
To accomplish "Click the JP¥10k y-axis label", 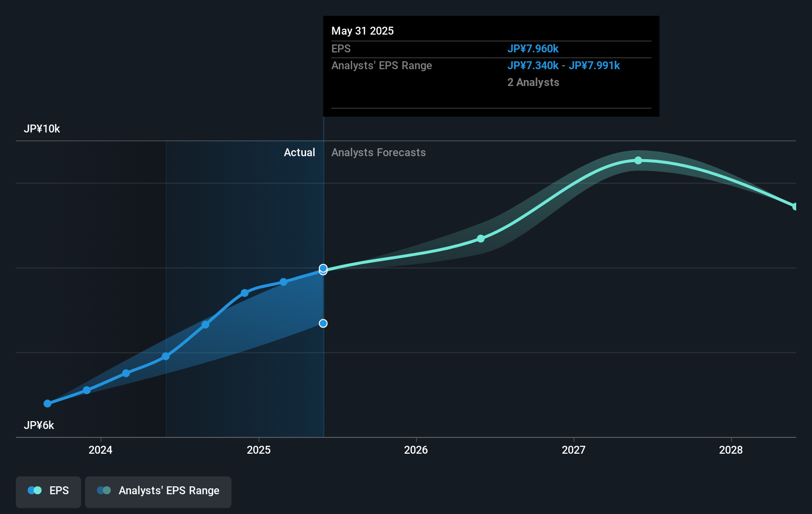I will pos(42,128).
